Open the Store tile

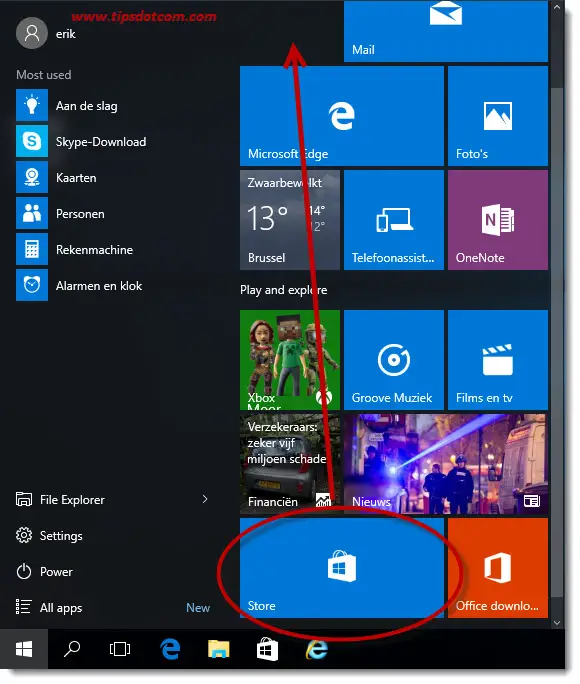(x=341, y=568)
